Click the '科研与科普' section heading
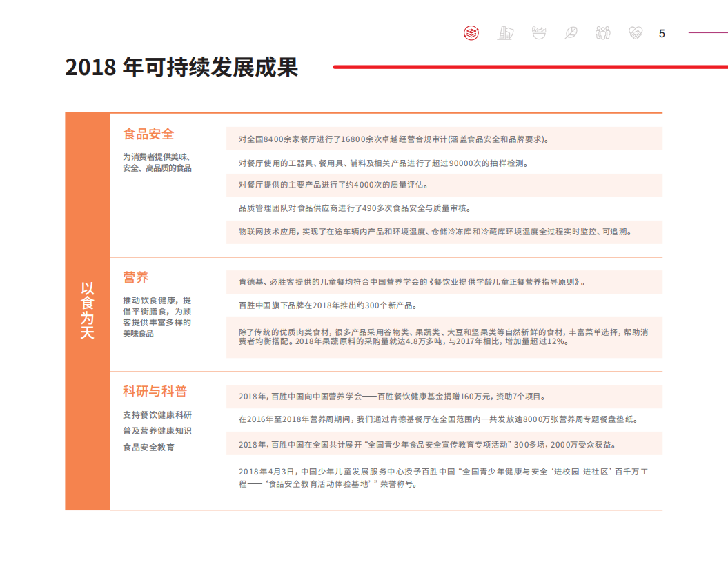Image resolution: width=728 pixels, height=562 pixels. [x=153, y=390]
